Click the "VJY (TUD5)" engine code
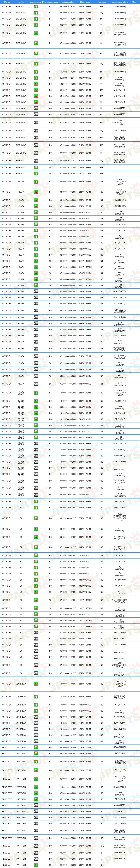The height and width of the screenshot is (868, 140). (120, 717)
